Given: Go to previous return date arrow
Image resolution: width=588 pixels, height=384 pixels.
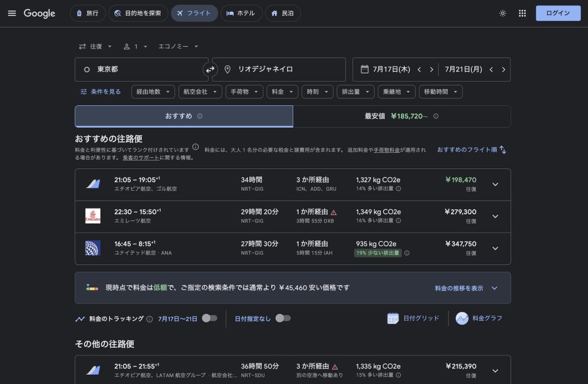Looking at the screenshot, I should point(491,70).
